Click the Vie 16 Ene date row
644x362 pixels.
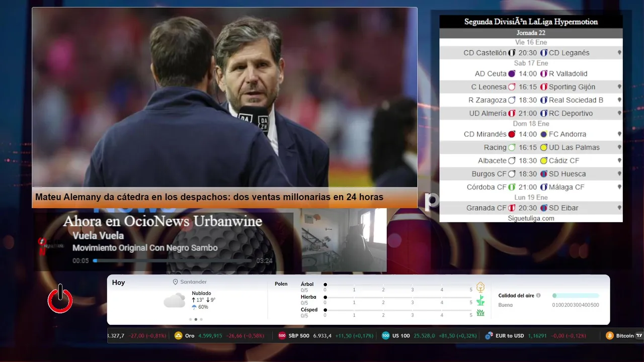(531, 42)
